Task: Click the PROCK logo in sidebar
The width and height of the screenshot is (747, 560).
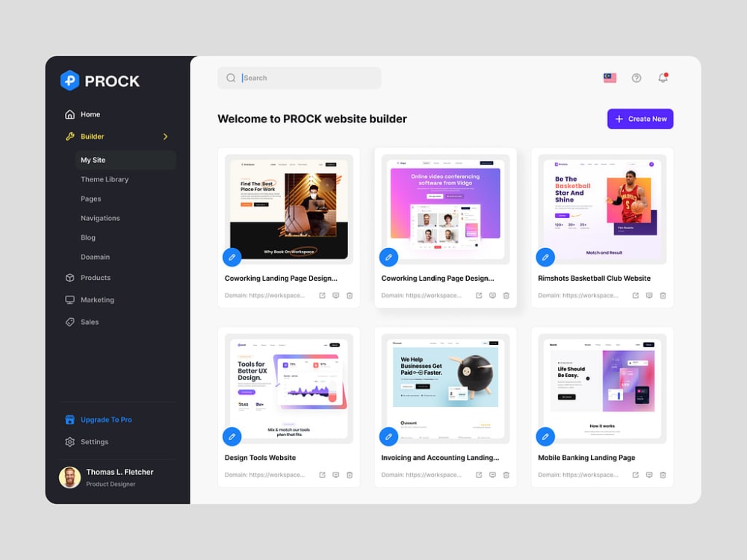Action: 100,81
